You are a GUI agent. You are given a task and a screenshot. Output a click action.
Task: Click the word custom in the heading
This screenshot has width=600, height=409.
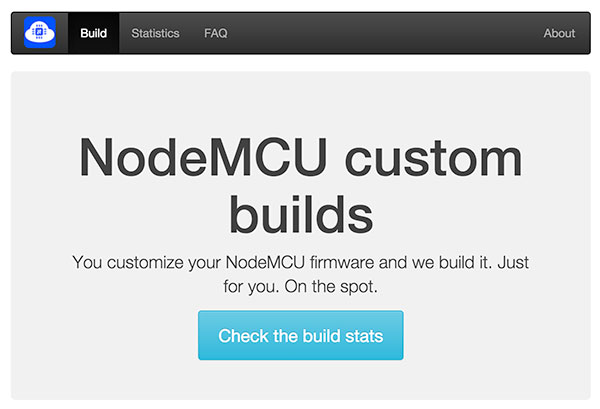[x=432, y=158]
